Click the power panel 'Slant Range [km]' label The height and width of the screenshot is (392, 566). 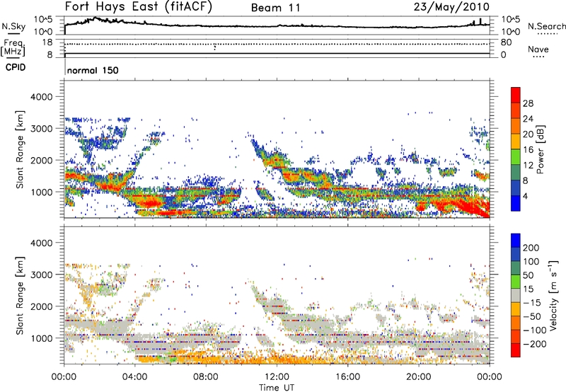pos(20,149)
